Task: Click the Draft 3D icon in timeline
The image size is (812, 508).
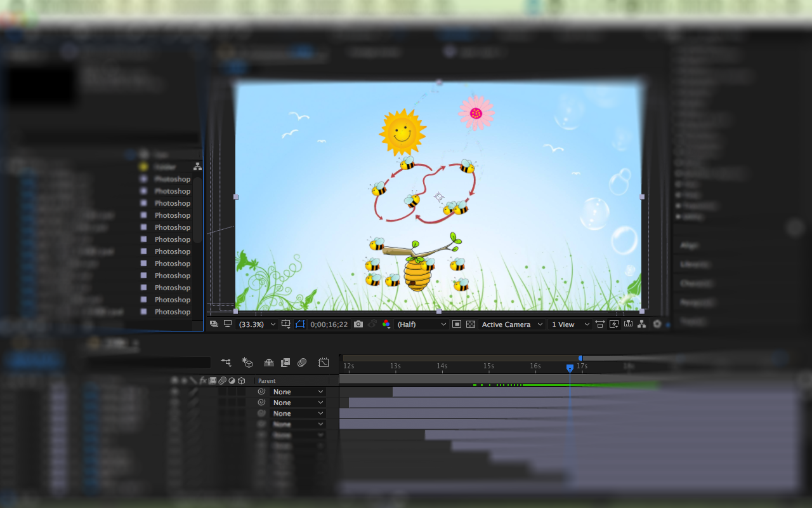Action: (x=247, y=363)
